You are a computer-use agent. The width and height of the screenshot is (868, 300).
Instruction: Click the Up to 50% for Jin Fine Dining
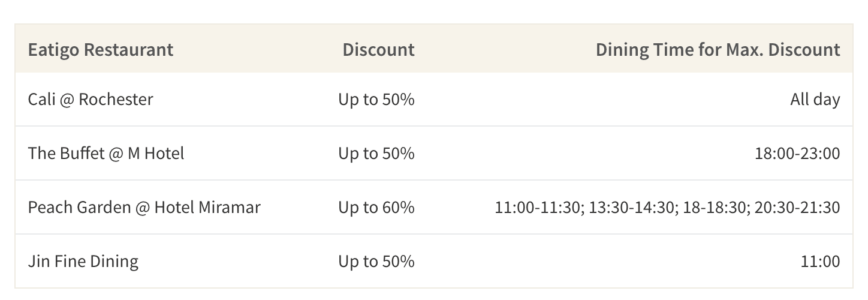(x=376, y=262)
